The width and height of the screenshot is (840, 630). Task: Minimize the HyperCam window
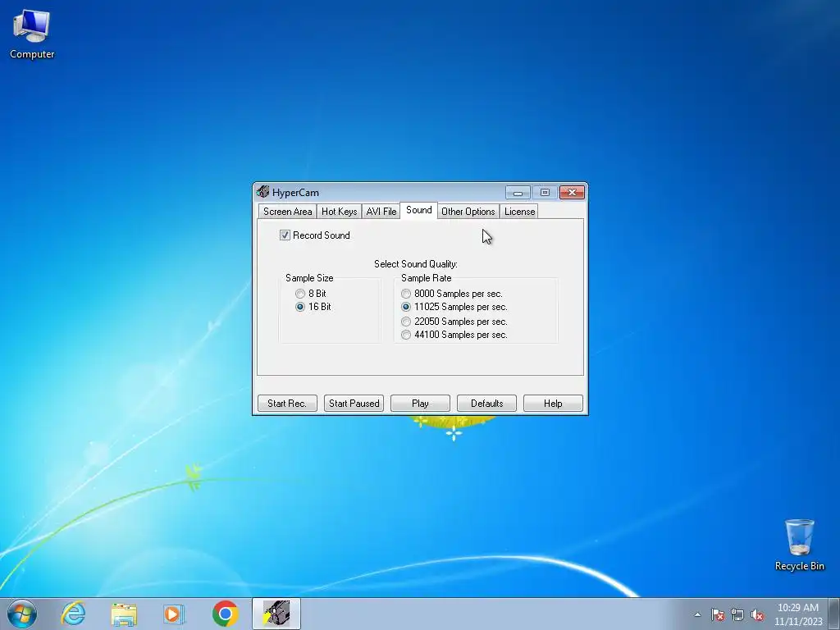[518, 192]
